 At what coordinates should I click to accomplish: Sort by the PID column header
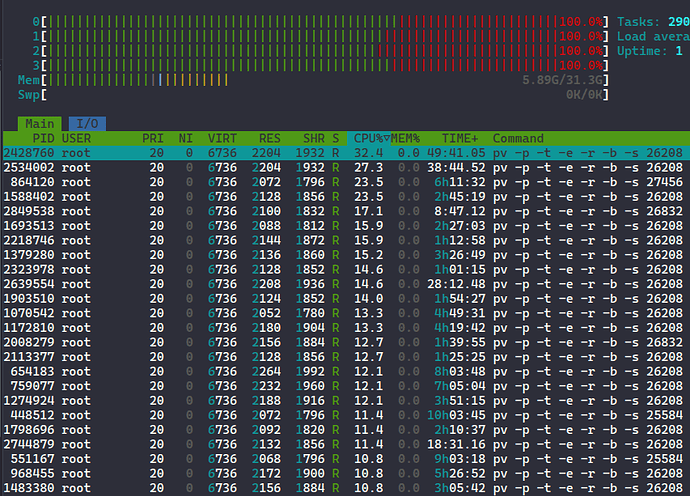click(43, 138)
